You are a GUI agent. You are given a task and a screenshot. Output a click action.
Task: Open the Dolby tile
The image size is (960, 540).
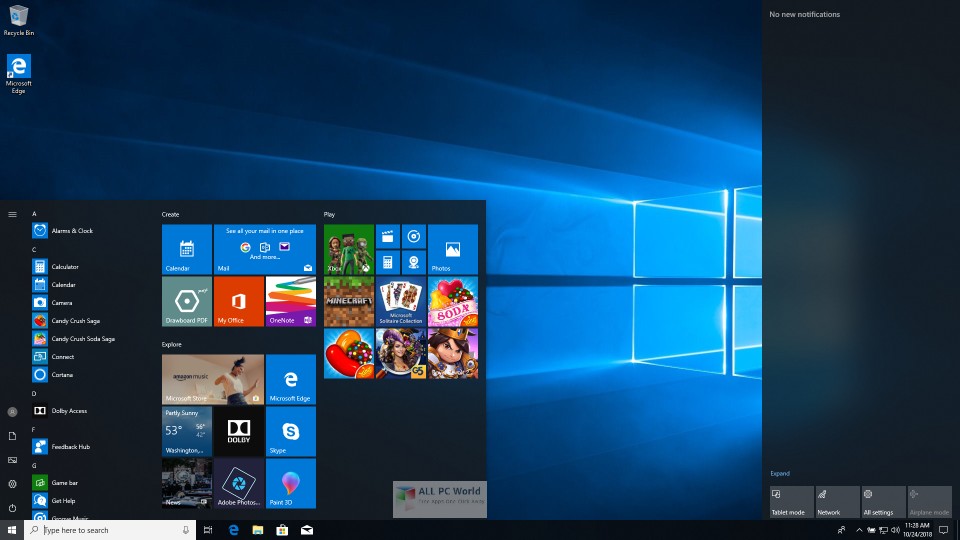(x=239, y=431)
